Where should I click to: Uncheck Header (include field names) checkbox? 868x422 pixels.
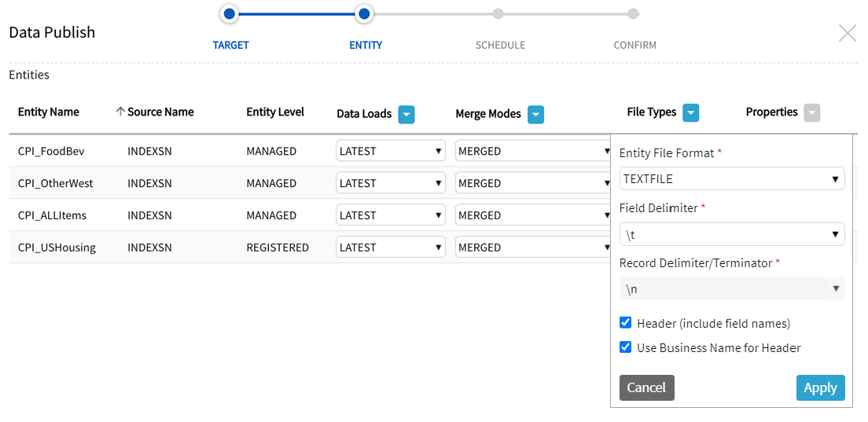626,323
